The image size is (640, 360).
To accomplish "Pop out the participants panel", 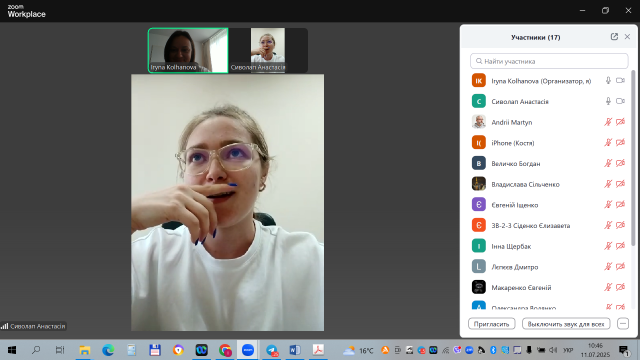I will pyautogui.click(x=614, y=37).
